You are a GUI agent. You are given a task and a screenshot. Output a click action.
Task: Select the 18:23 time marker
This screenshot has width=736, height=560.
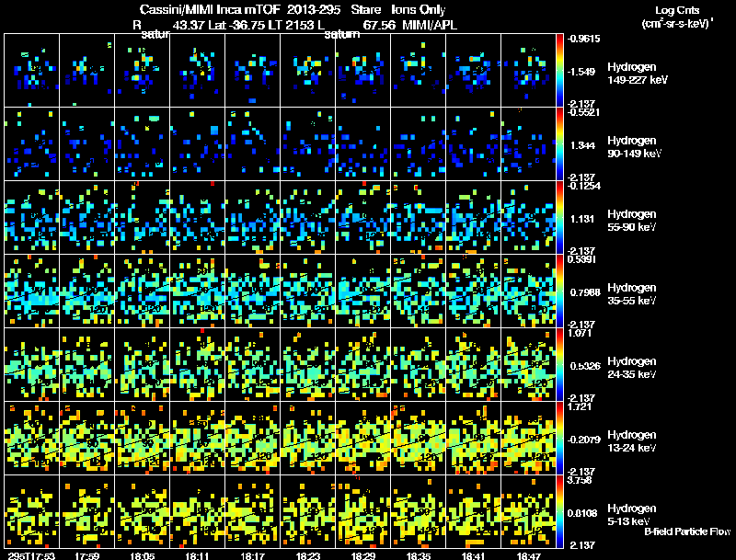point(308,555)
